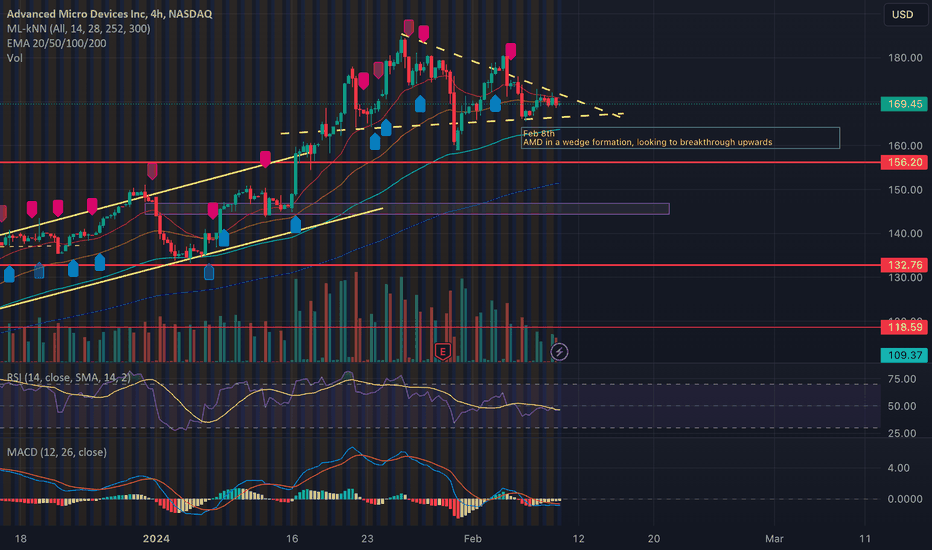The height and width of the screenshot is (550, 932).
Task: Click the red 156.20 price level label
Action: 905,162
